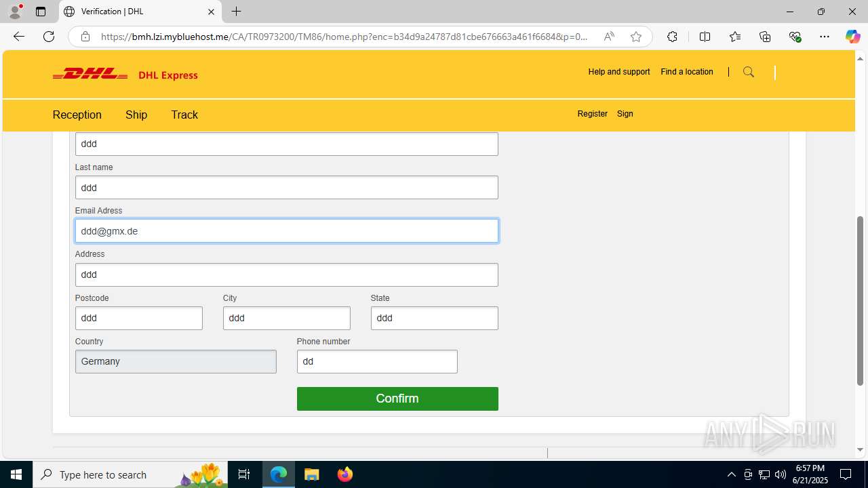Close the Verification | DHL tab
The width and height of the screenshot is (868, 488).
[x=211, y=12]
